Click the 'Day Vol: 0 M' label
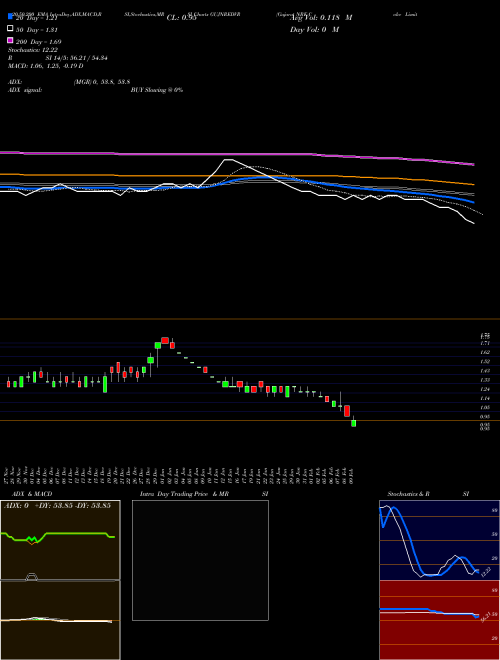Viewport: 500px width, 660px height. (314, 30)
